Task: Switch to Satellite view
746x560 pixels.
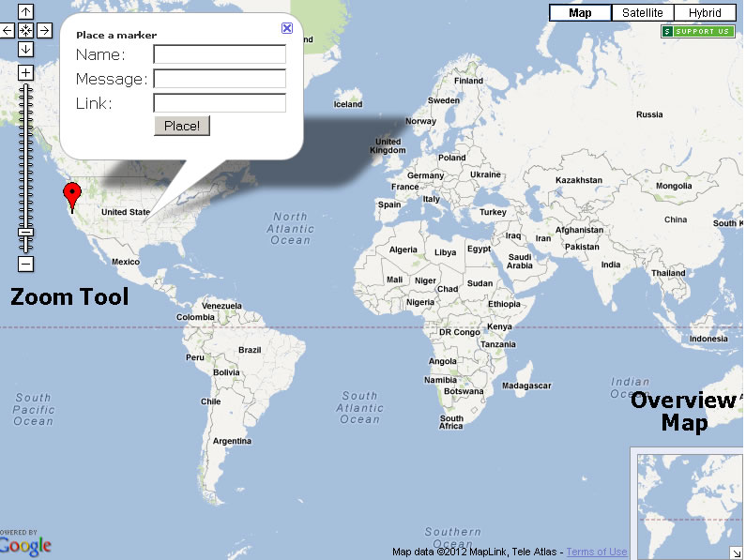Action: 642,13
